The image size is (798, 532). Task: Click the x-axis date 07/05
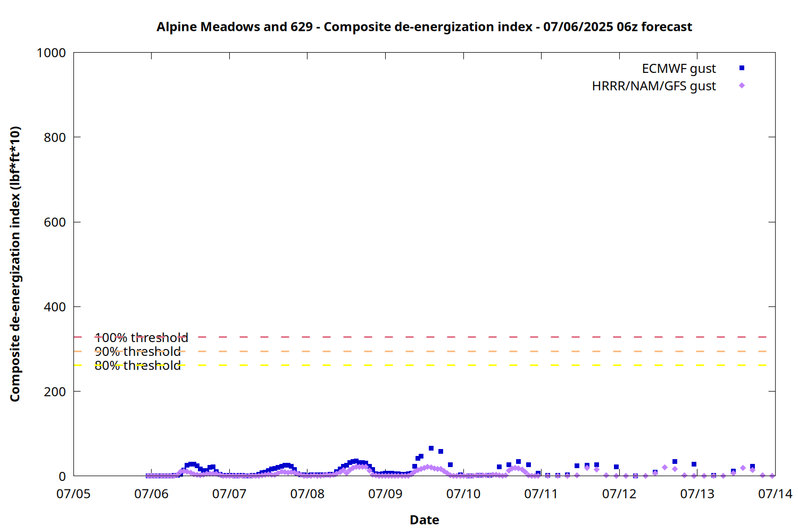click(73, 494)
